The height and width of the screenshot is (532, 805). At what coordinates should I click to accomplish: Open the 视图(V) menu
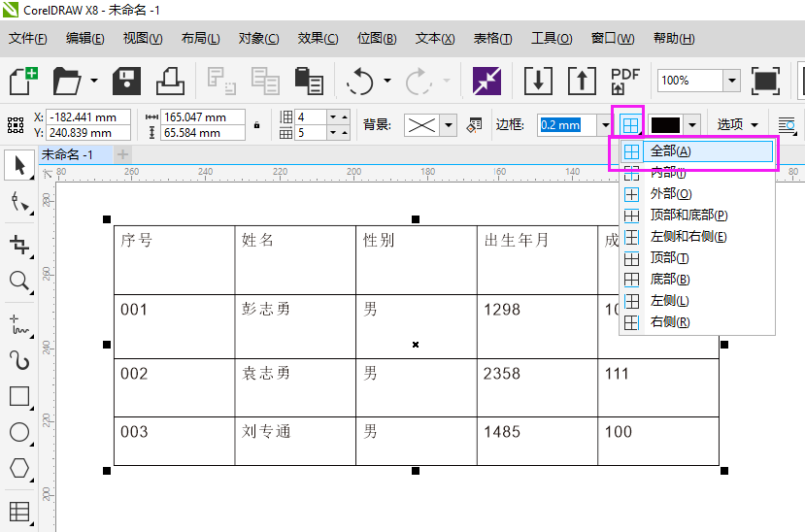pos(142,39)
